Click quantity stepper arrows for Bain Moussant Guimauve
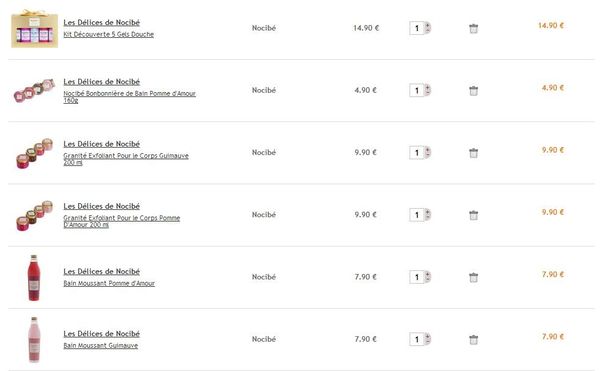Screen dimensions: 600x371 (x=428, y=339)
